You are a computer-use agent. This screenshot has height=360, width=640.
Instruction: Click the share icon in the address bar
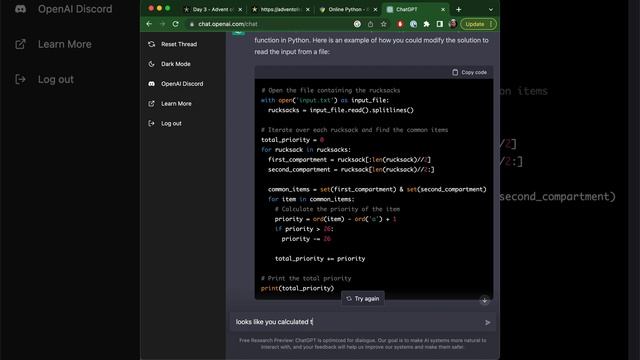[370, 24]
